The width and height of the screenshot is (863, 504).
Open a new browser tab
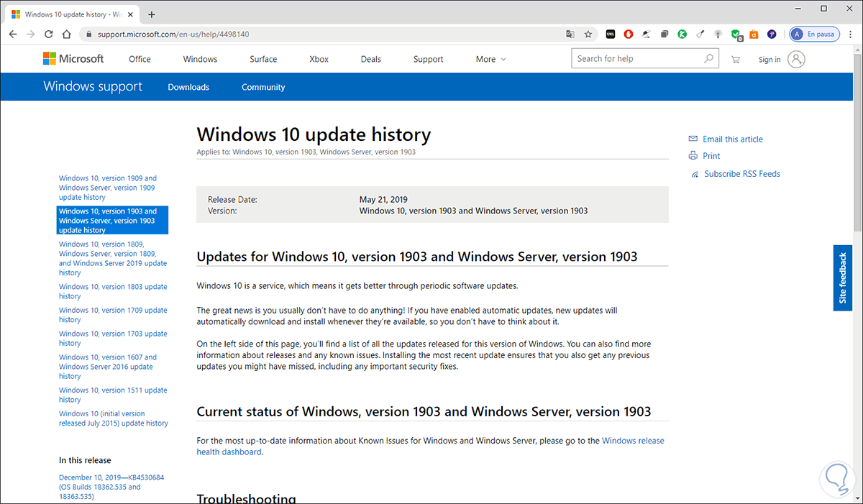point(152,14)
